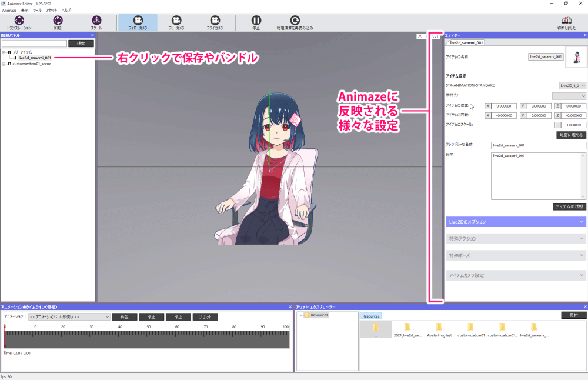Collapse the Live2Dのオプション section
The height and width of the screenshot is (380, 588).
pos(516,222)
